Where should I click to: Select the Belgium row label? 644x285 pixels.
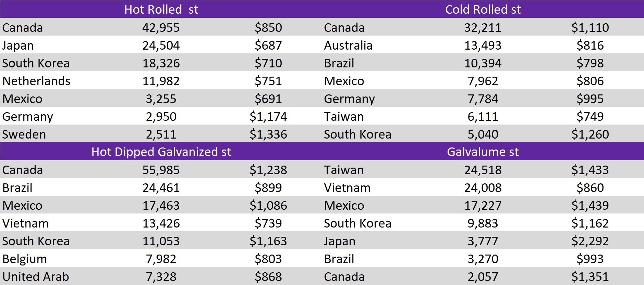tap(25, 259)
